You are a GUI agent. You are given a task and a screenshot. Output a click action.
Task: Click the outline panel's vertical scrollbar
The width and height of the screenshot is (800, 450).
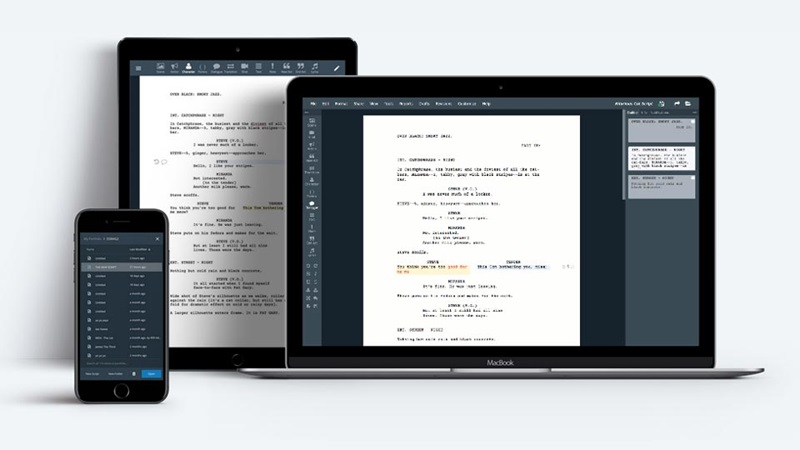point(624,156)
